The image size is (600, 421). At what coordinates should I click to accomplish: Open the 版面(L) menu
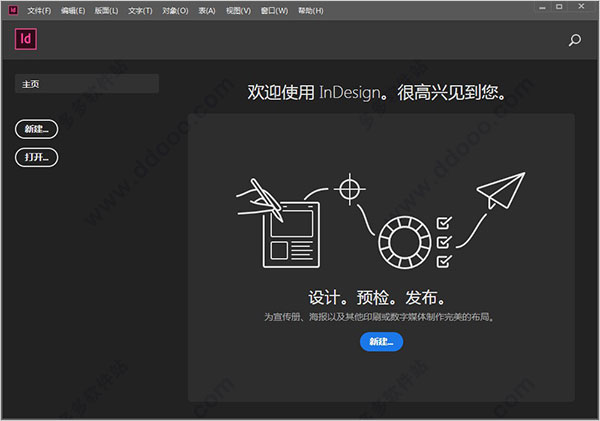click(106, 11)
